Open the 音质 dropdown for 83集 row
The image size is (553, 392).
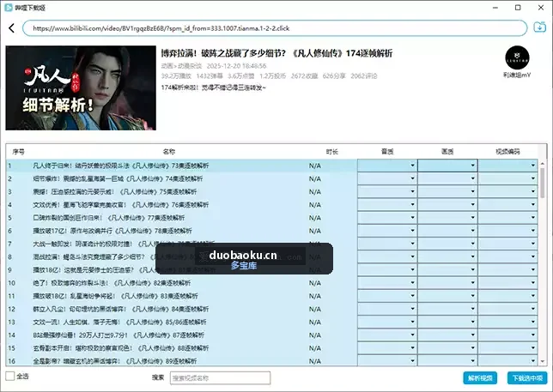(x=387, y=295)
